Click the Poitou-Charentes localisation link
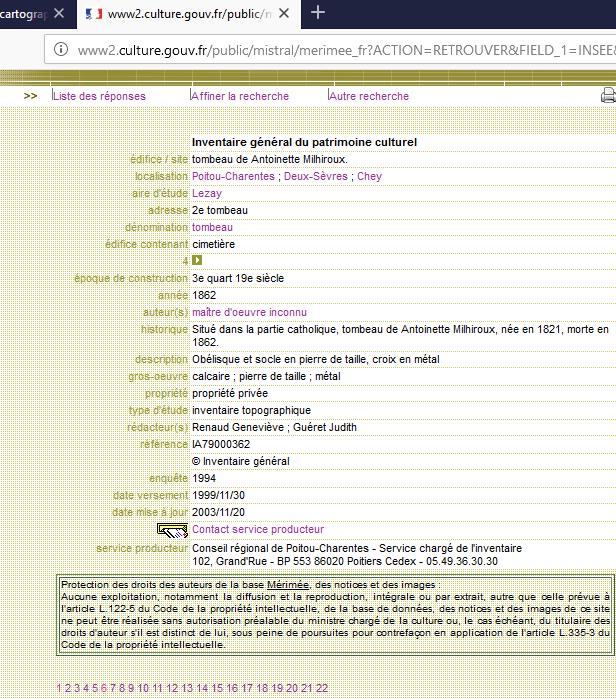 (x=233, y=176)
